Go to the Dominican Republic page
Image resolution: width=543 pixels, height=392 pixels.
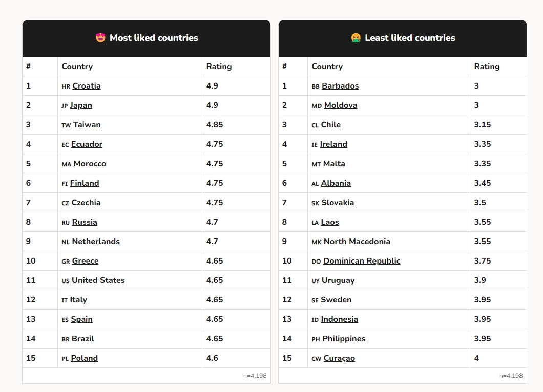click(x=362, y=261)
